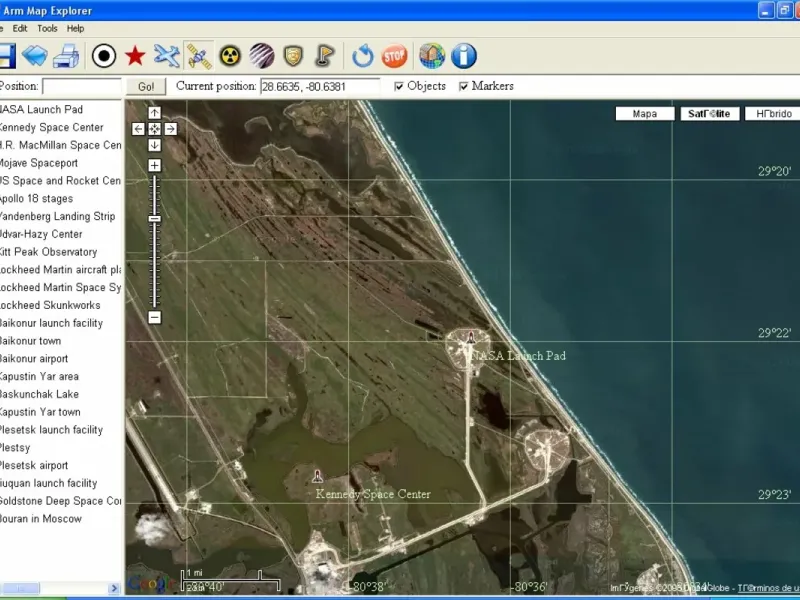Toggle the Markers checkbox
The image size is (800, 600).
click(x=464, y=87)
